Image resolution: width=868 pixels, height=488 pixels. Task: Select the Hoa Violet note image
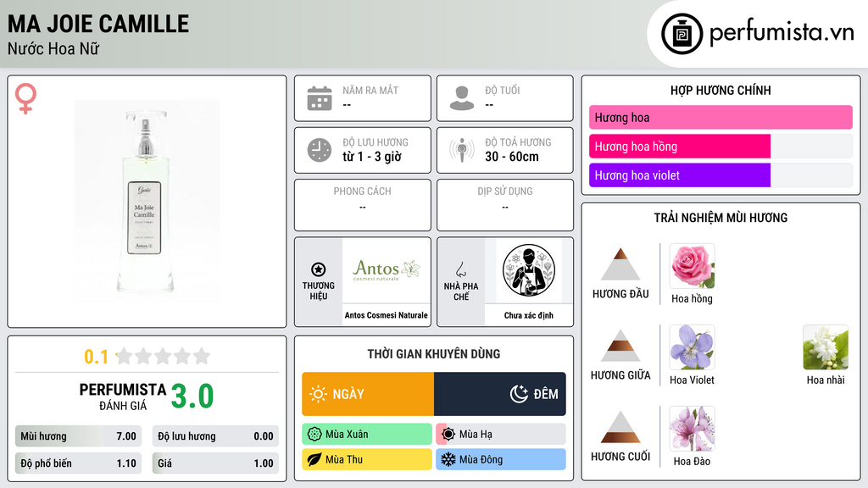[692, 347]
